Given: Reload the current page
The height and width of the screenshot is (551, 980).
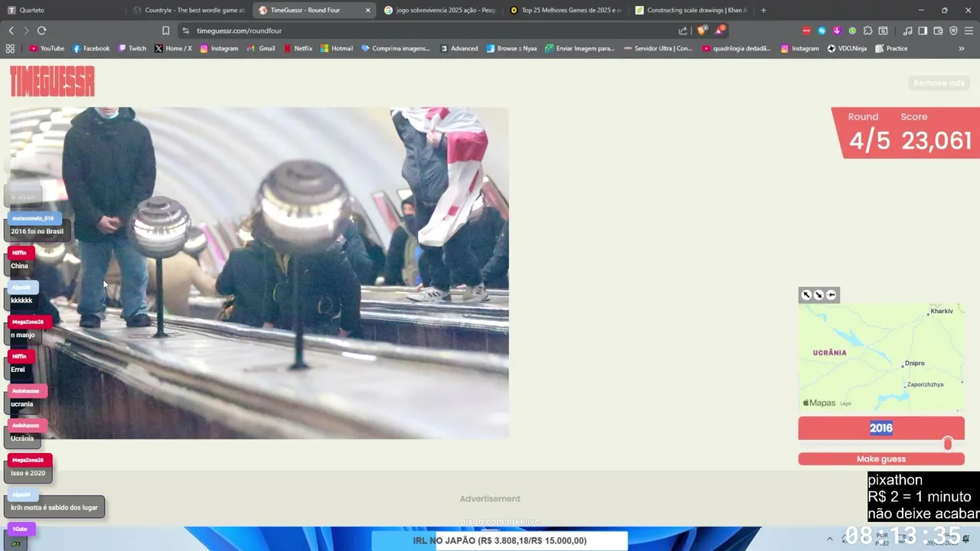Looking at the screenshot, I should (41, 31).
